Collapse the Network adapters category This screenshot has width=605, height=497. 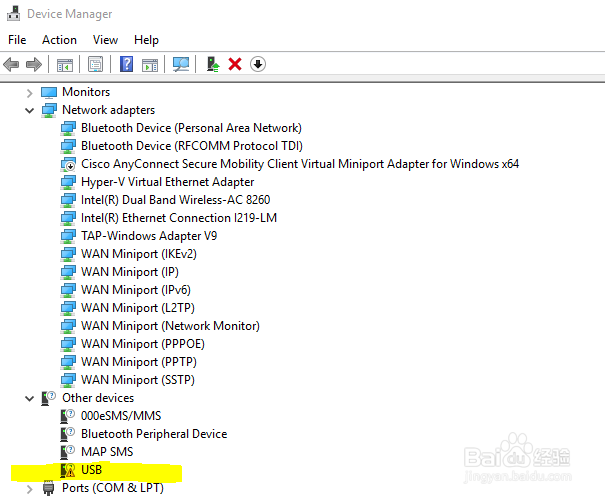(30, 111)
